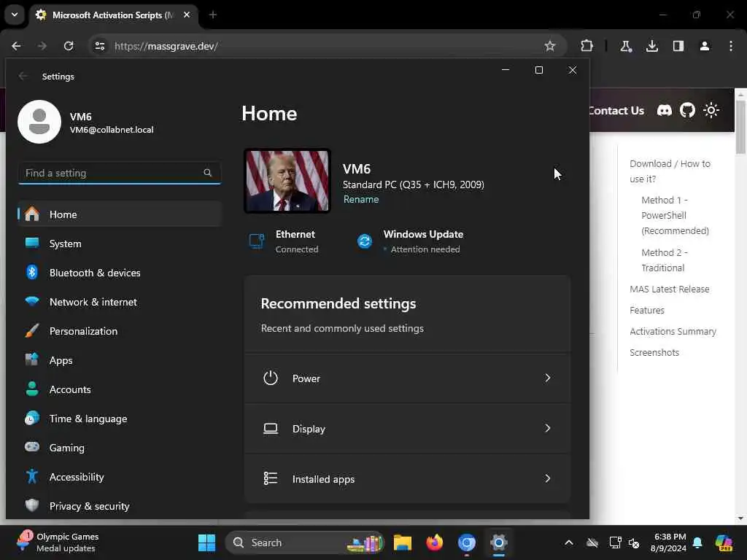
Task: Open Firefox from the taskbar
Action: pos(435,542)
